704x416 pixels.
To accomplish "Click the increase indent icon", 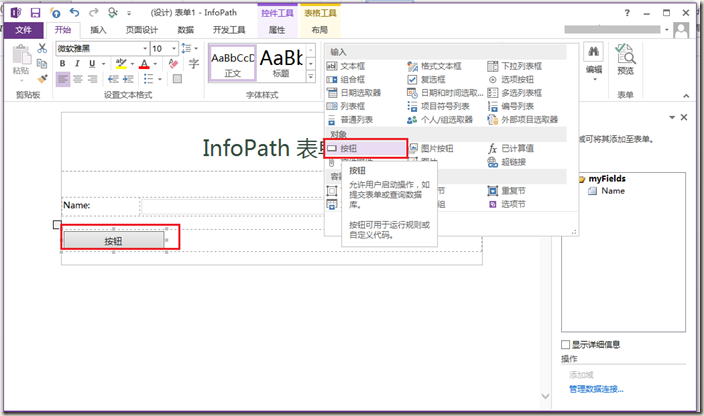I will coord(128,79).
